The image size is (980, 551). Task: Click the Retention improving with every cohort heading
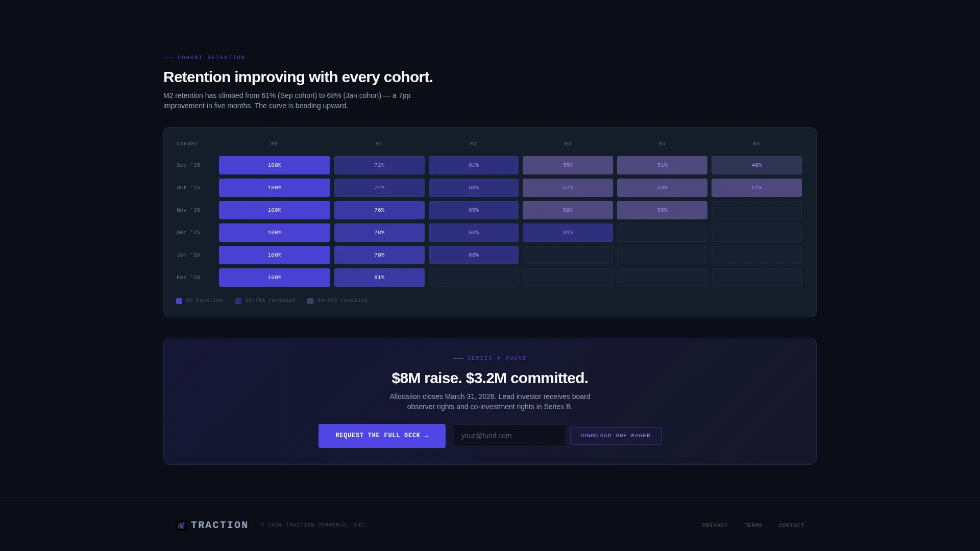point(298,77)
